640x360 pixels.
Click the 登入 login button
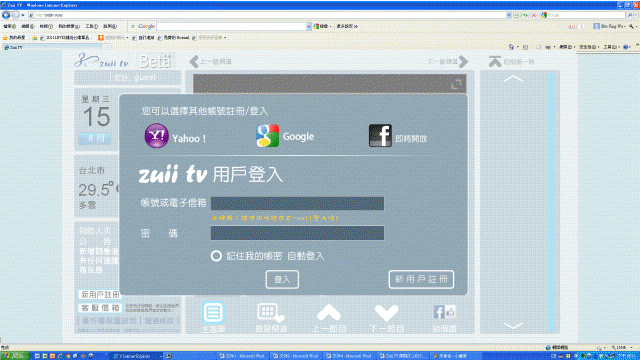[282, 280]
